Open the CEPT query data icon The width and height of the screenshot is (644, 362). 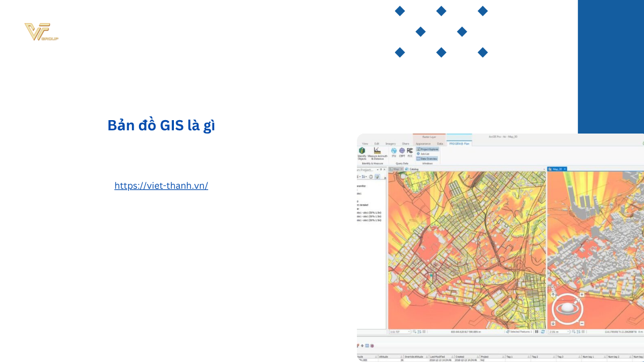[x=401, y=151]
